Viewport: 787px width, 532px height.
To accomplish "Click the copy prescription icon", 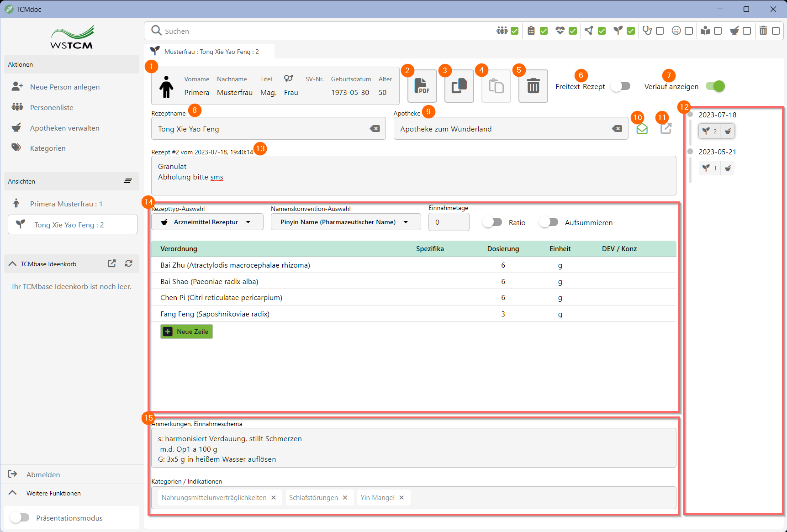I will [x=459, y=86].
